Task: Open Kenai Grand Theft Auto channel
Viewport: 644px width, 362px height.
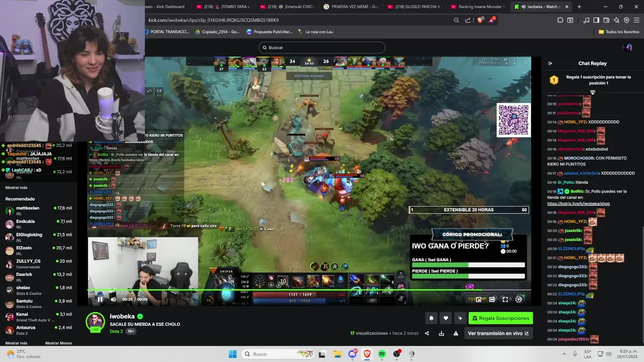Action: click(x=39, y=317)
